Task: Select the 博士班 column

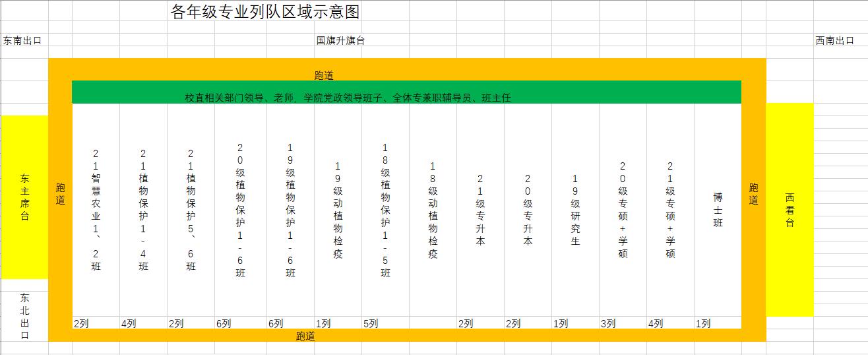Action: [x=718, y=210]
